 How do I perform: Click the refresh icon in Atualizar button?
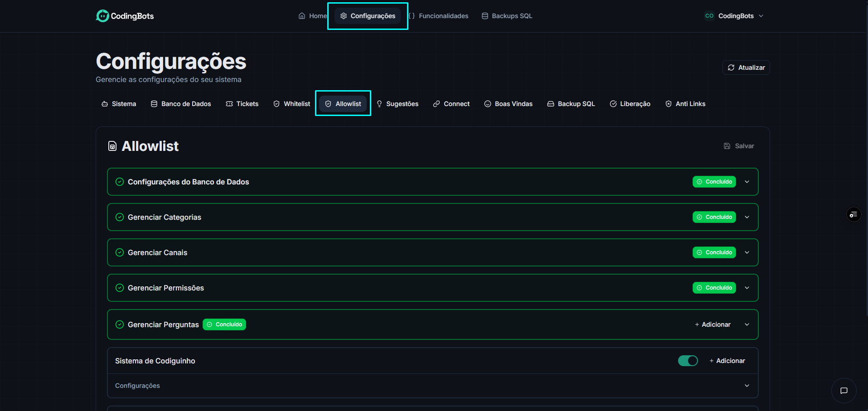pos(731,68)
